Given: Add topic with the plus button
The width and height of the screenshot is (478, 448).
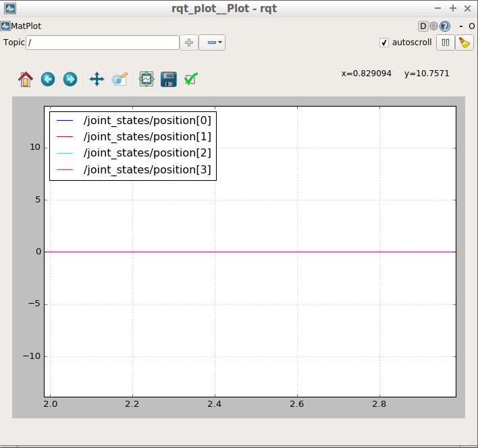Looking at the screenshot, I should [189, 43].
